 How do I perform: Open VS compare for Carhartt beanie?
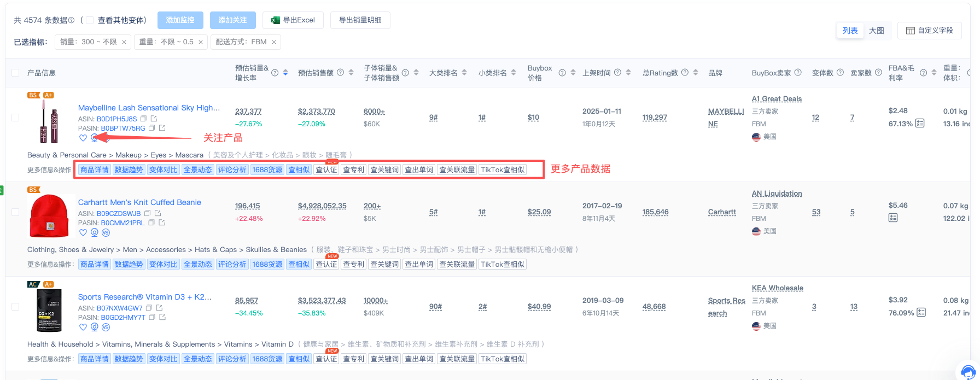[106, 232]
